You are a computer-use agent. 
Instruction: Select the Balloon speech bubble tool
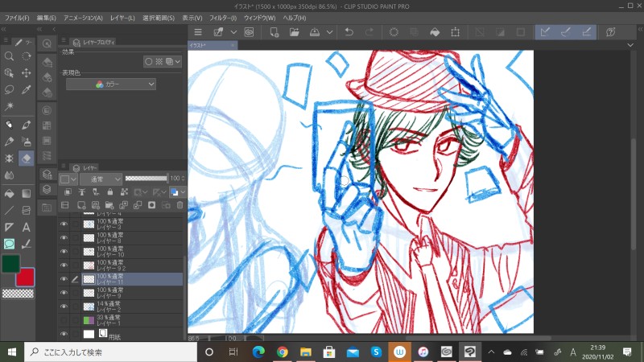point(9,244)
